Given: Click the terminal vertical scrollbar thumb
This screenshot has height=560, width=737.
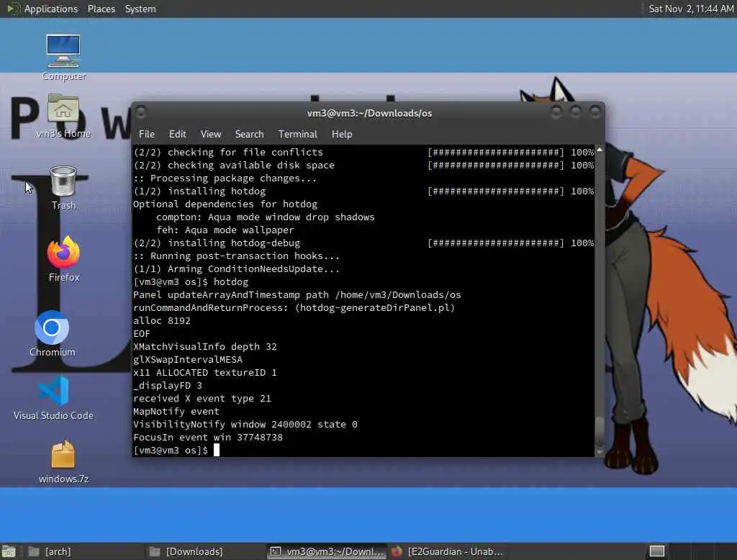Looking at the screenshot, I should point(600,432).
